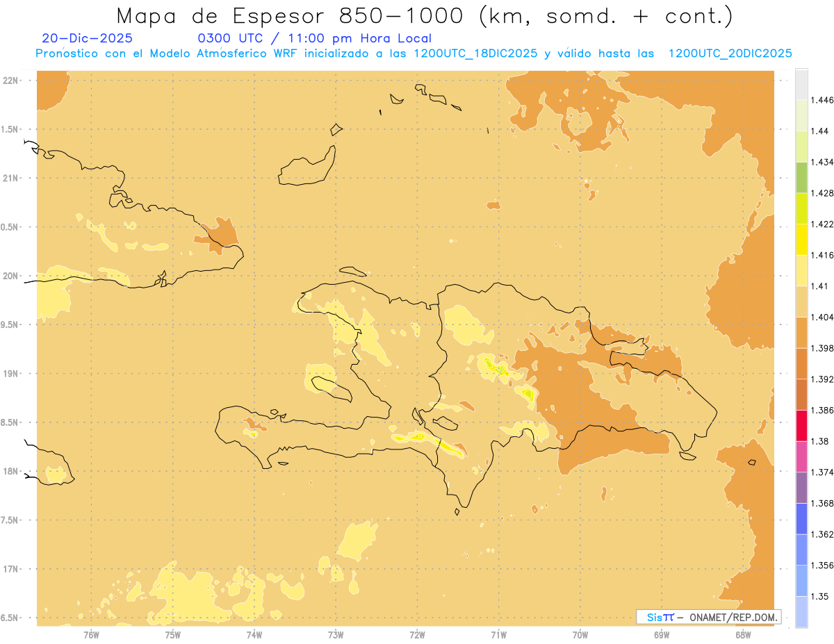Click the '1.356' colorbar value
Image resolution: width=834 pixels, height=644 pixels.
click(822, 565)
